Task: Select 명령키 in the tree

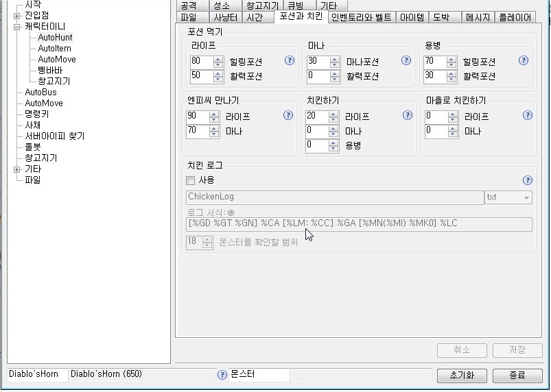Action: (x=36, y=114)
